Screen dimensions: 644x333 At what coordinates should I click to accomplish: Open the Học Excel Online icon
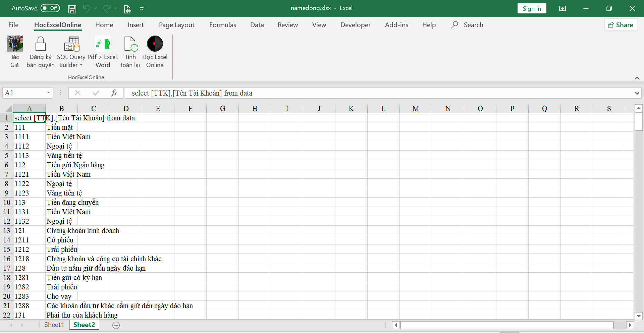point(155,44)
